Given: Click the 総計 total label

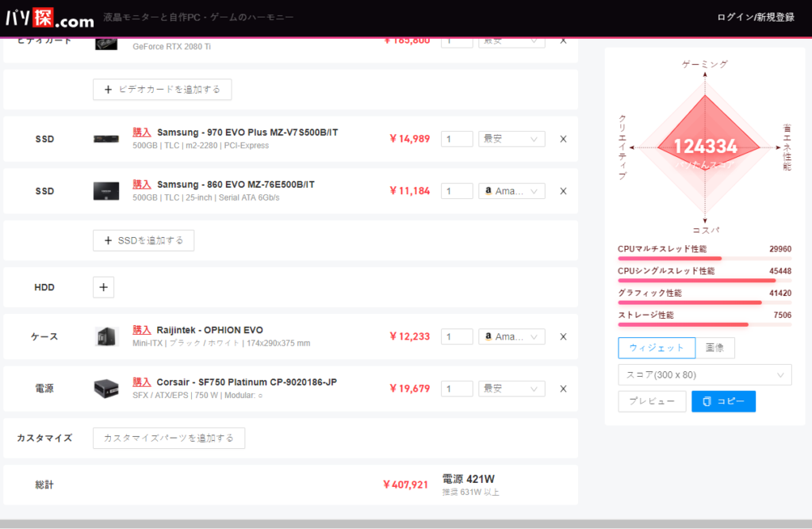Looking at the screenshot, I should click(x=44, y=485).
